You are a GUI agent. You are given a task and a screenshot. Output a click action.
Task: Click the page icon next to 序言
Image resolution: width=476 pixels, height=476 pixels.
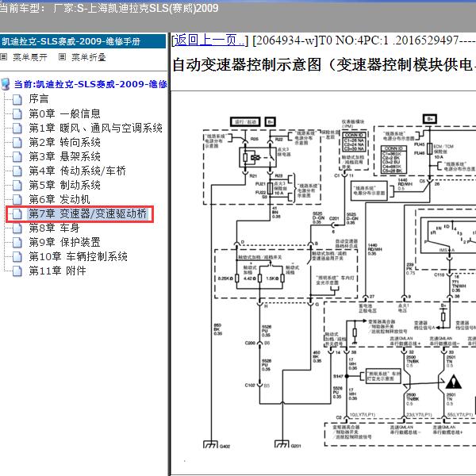[17, 100]
